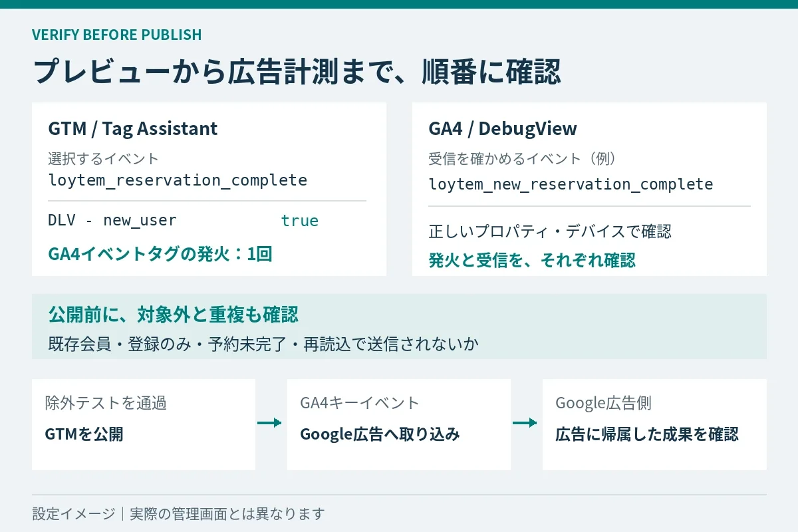Image resolution: width=798 pixels, height=532 pixels.
Task: Click '広告に帰属した成果を確認' step text
Action: coord(647,434)
